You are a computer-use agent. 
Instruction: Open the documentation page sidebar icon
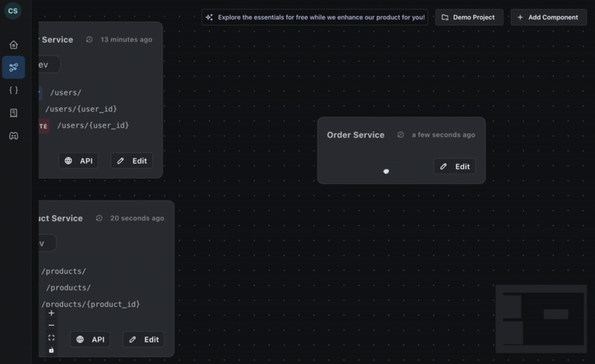14,113
